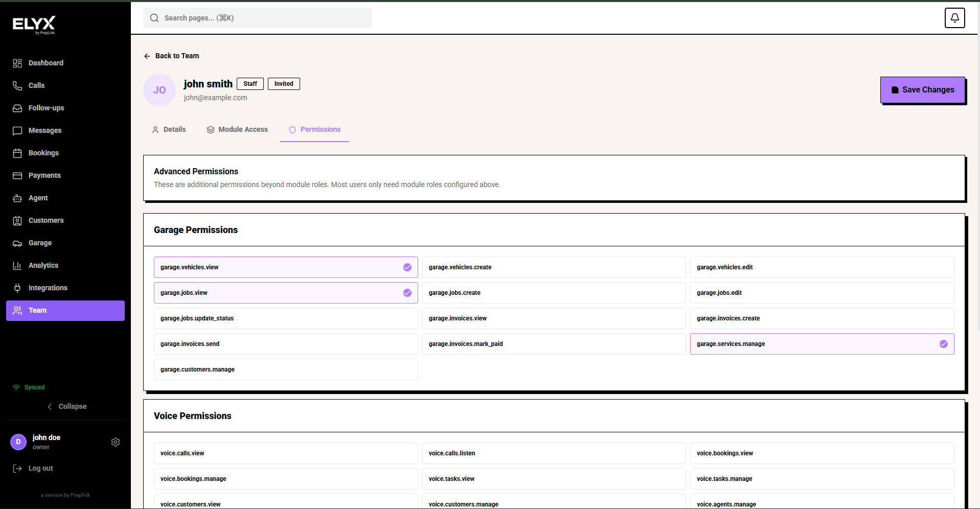
Task: Uncheck garage.vehicles.view check mark
Action: [407, 267]
